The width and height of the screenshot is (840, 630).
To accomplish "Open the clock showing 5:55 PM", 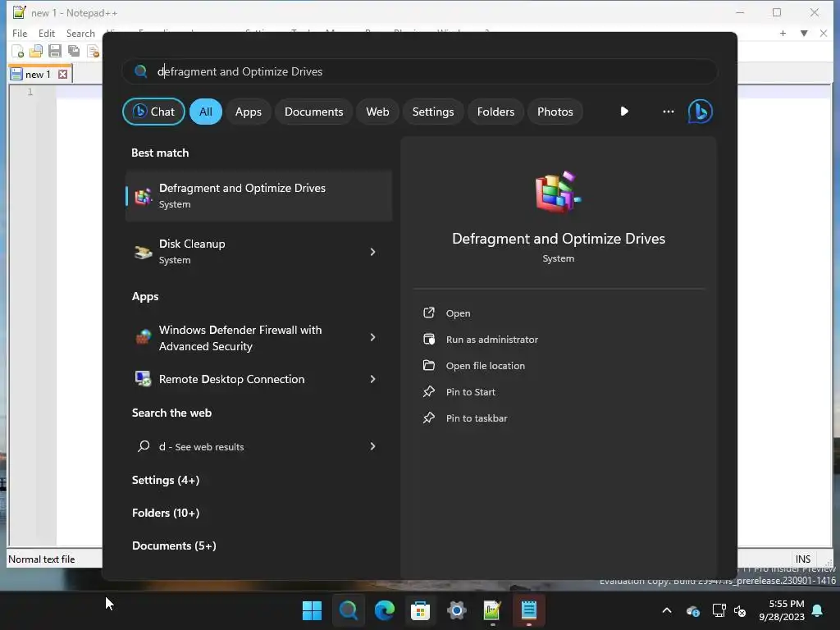I will (781, 610).
